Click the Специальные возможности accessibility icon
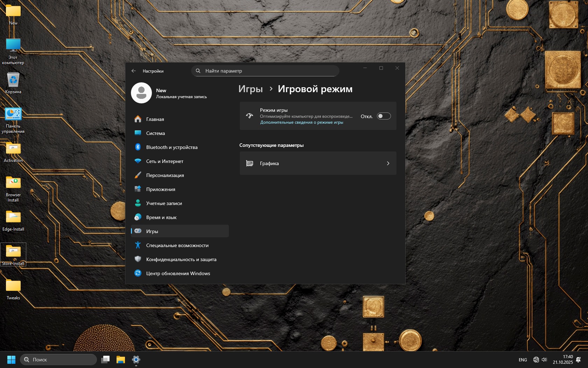The height and width of the screenshot is (368, 588). tap(138, 245)
